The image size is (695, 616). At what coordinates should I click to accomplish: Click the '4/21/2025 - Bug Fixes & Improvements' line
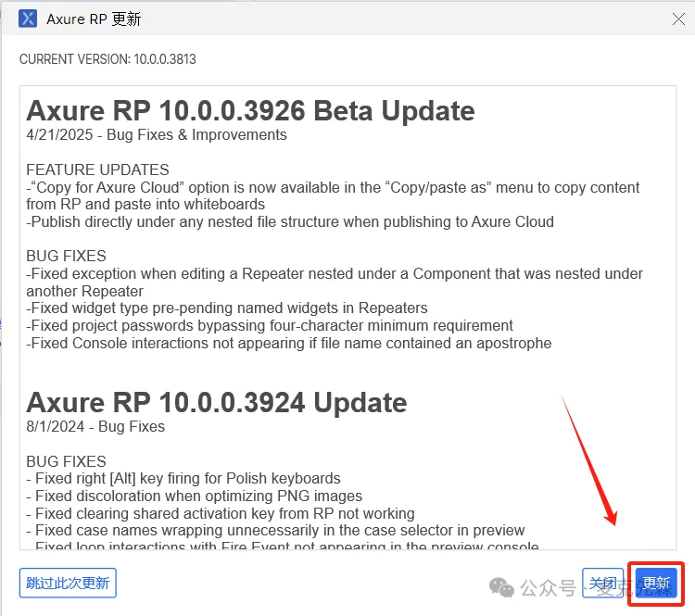[157, 134]
